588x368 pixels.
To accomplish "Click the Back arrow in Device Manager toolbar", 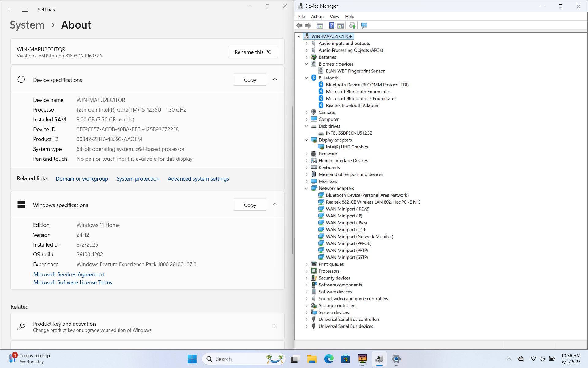I will coord(299,26).
